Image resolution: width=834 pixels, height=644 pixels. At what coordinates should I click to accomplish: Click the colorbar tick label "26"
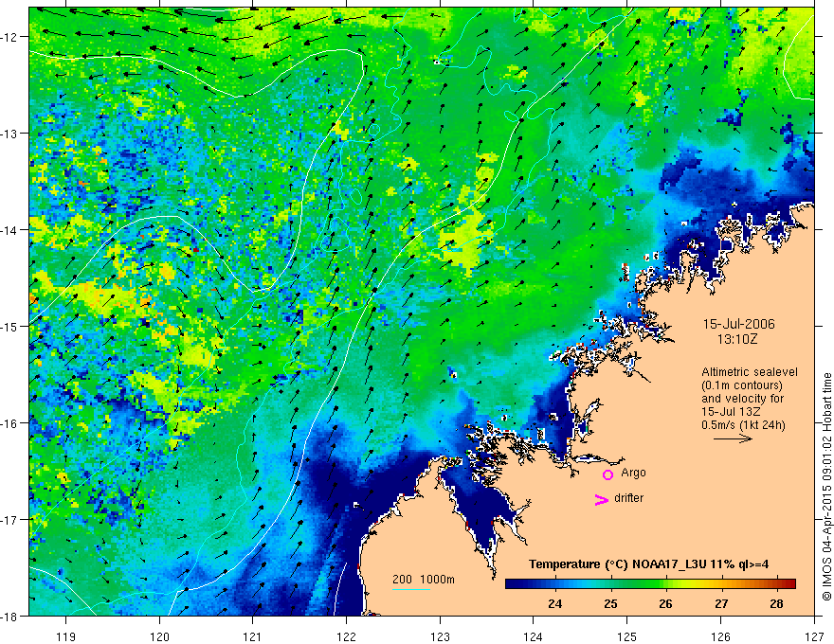pyautogui.click(x=665, y=603)
